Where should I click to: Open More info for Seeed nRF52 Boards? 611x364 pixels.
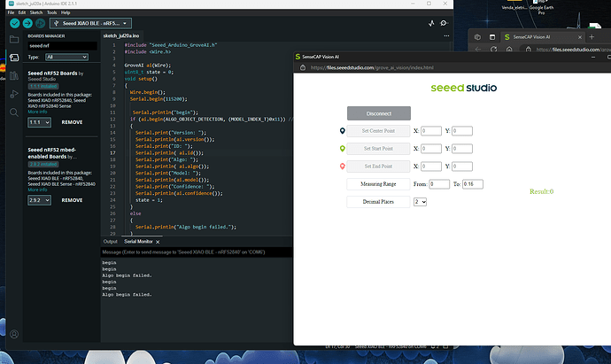pyautogui.click(x=37, y=112)
